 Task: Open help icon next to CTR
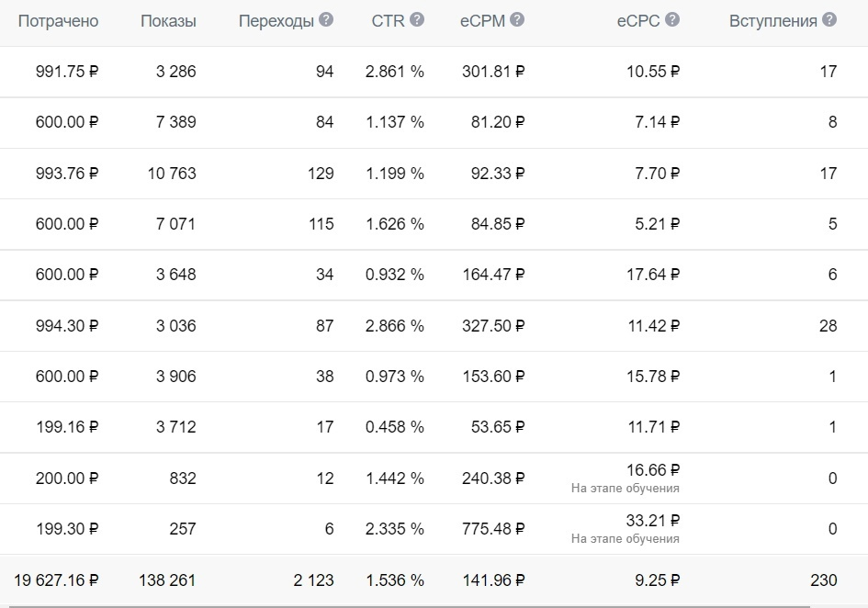pyautogui.click(x=417, y=20)
